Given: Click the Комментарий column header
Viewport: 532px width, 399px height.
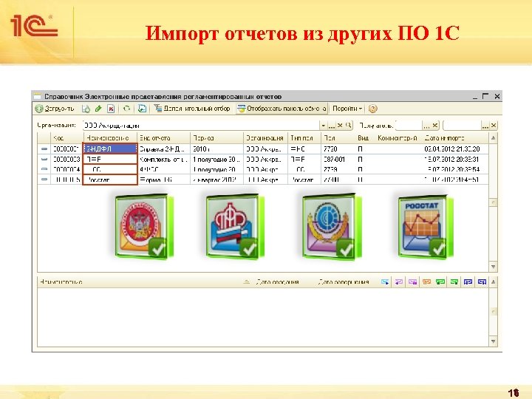Looking at the screenshot, I should (398, 138).
